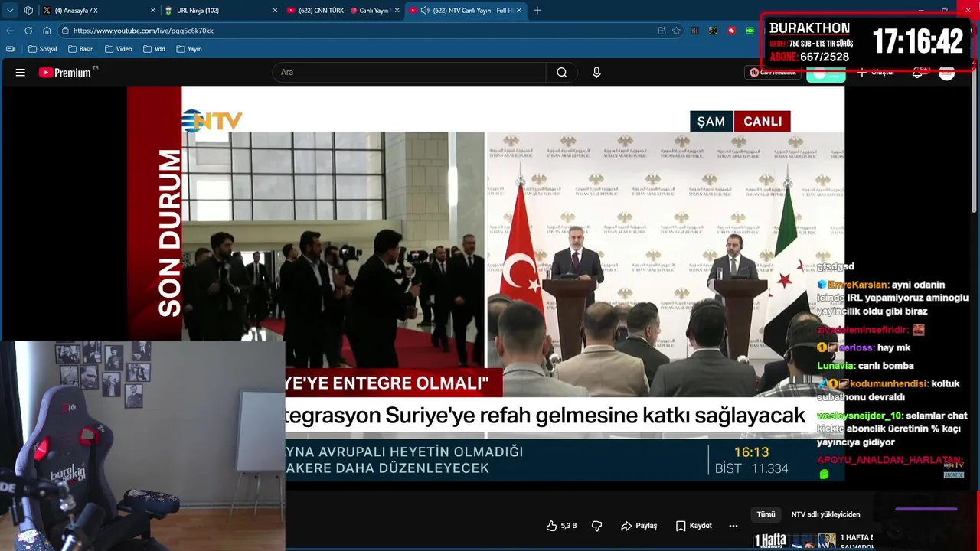Start voice search with microphone
Viewport: 980px width, 551px height.
596,73
